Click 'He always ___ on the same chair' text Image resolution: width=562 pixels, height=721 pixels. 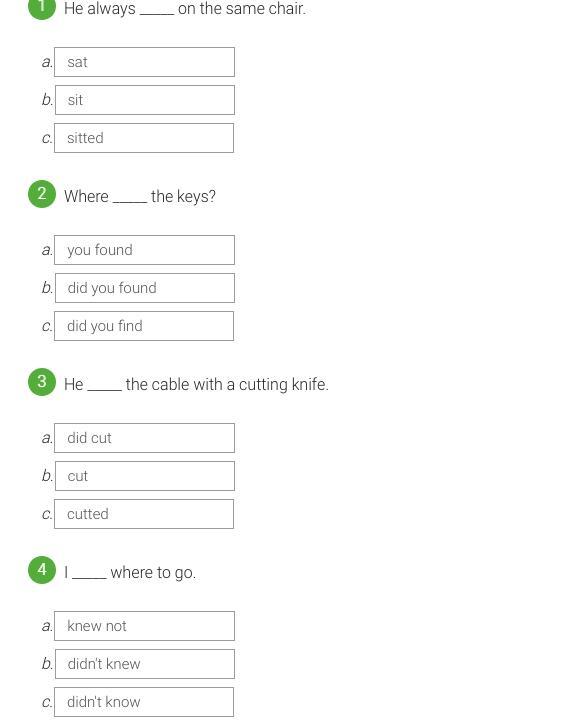tap(185, 8)
